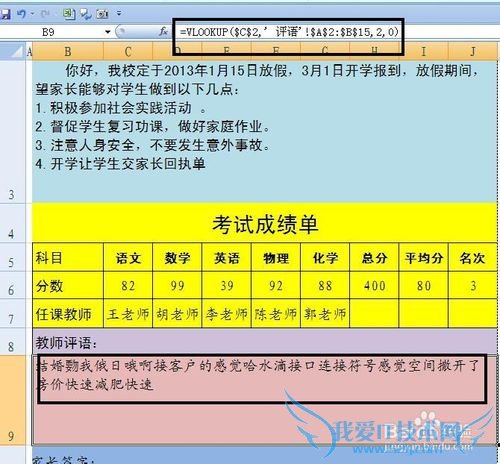The image size is (500, 464).
Task: Click the 化学 header cell
Action: tap(325, 257)
